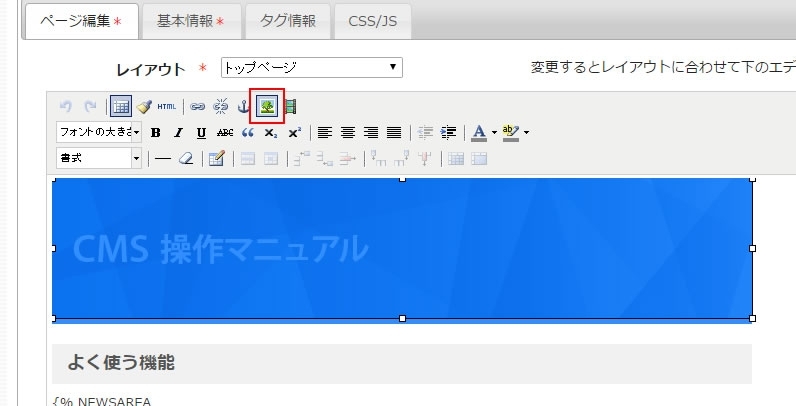Screen dimensions: 796x406
Task: Delete table row icon
Action: (348, 159)
